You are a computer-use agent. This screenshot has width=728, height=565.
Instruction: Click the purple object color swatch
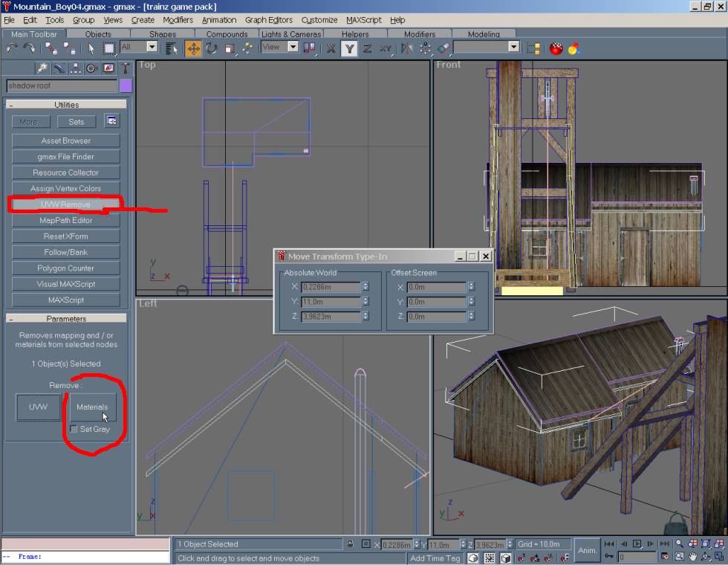click(x=126, y=85)
